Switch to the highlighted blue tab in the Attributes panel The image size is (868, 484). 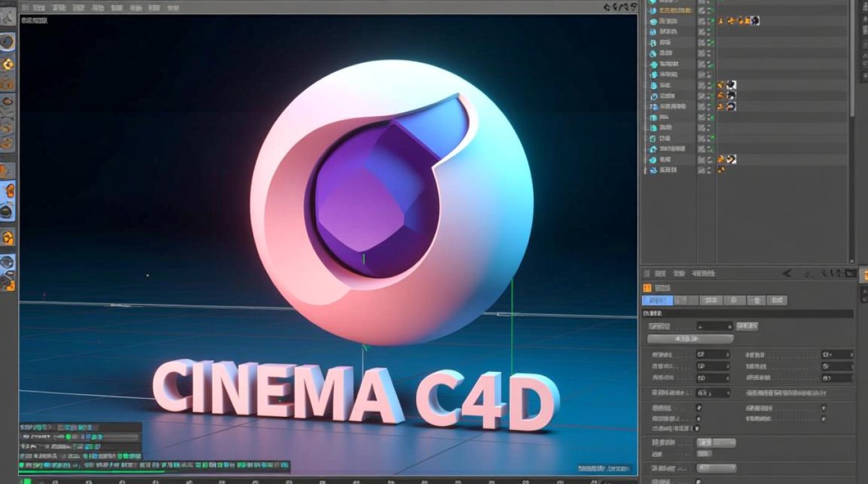tap(659, 300)
